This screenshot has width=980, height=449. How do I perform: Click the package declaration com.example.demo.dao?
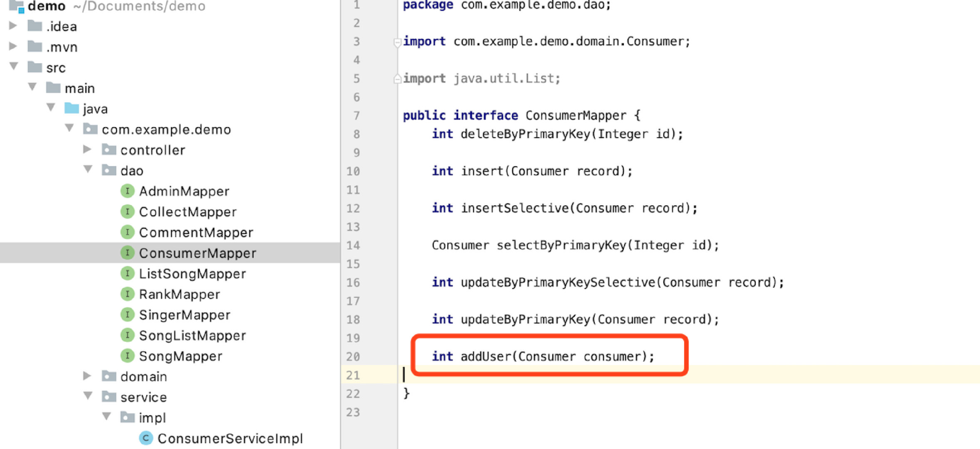click(506, 5)
